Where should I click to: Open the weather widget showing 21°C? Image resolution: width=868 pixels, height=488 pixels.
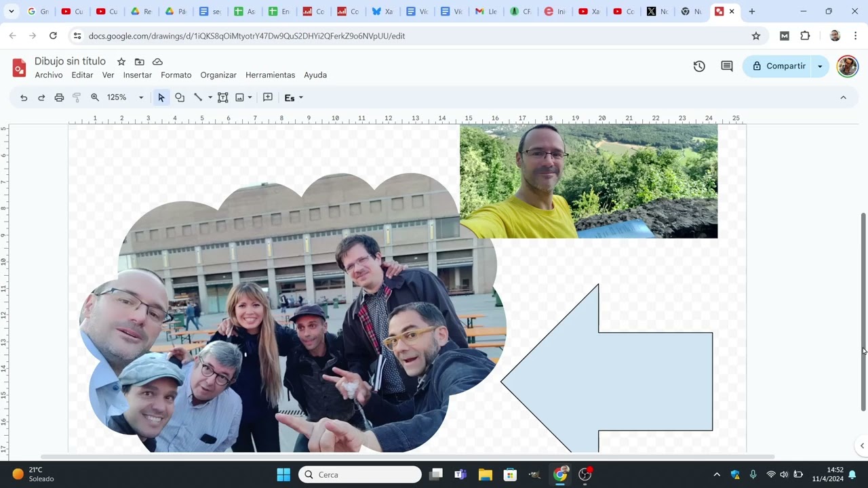coord(34,474)
